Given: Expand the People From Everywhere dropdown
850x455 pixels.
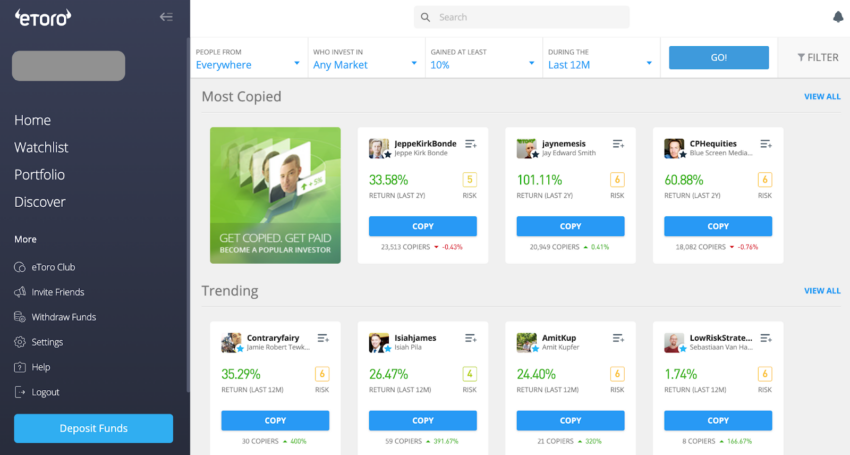Looking at the screenshot, I should pos(249,59).
